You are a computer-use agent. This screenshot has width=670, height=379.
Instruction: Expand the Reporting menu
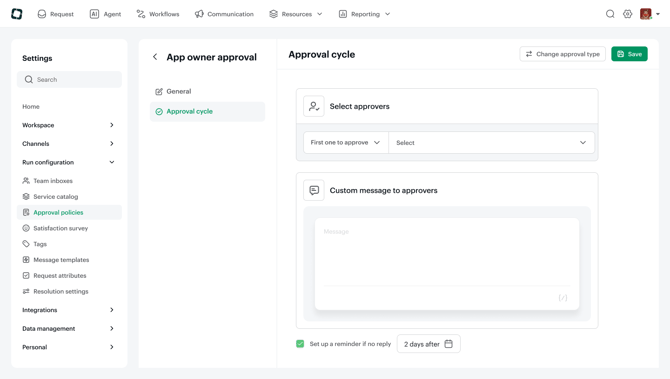click(x=364, y=14)
